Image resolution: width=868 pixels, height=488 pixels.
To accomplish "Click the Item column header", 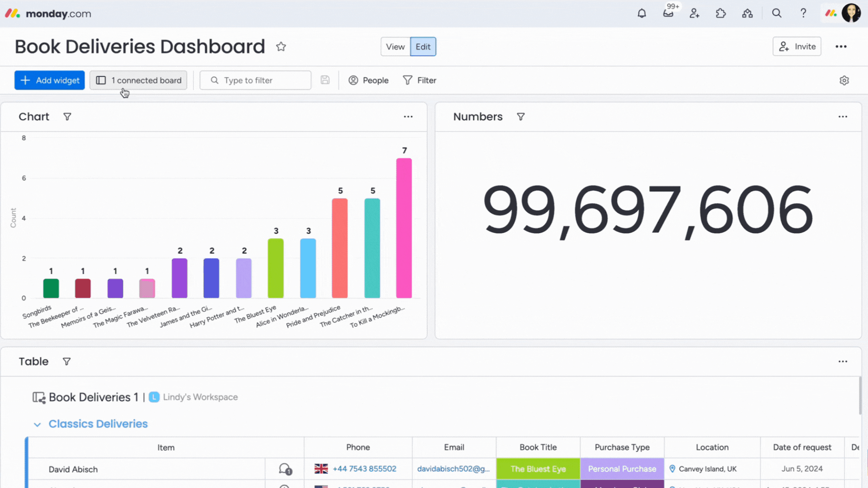I will [x=166, y=447].
